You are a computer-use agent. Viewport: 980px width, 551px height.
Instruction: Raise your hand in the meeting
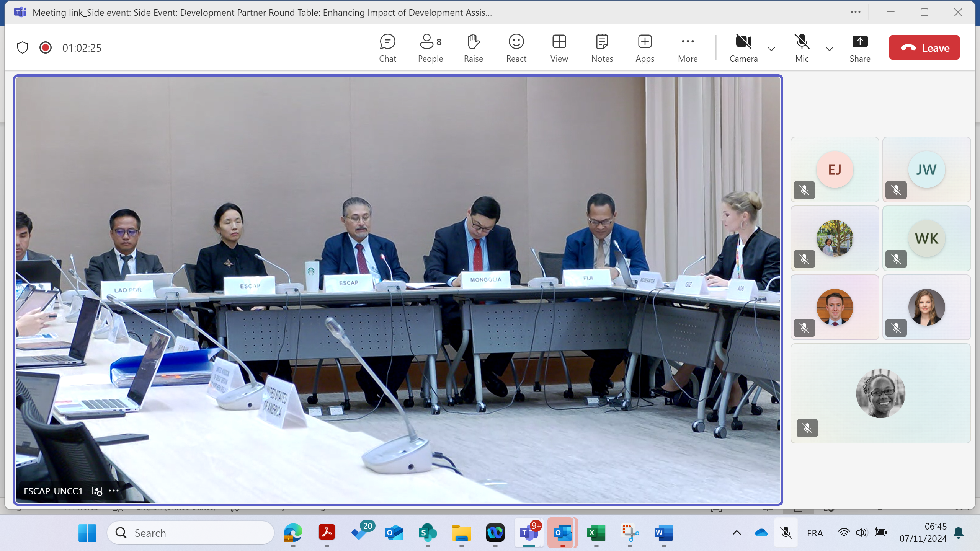[x=473, y=48]
